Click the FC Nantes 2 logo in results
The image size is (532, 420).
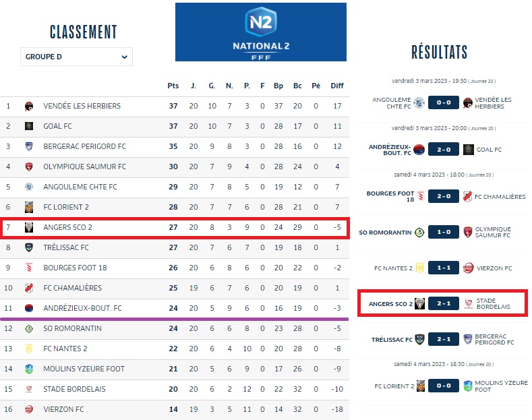pos(419,268)
